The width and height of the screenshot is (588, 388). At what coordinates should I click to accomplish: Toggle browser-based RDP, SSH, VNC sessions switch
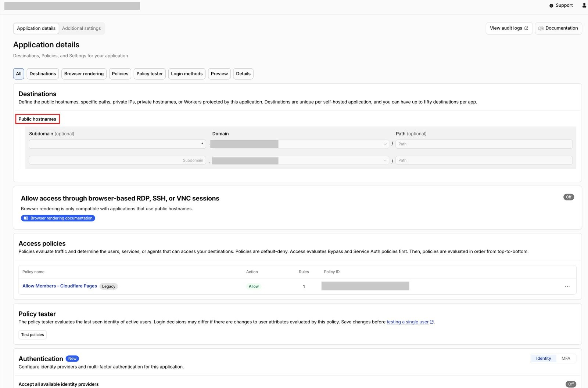tap(569, 197)
